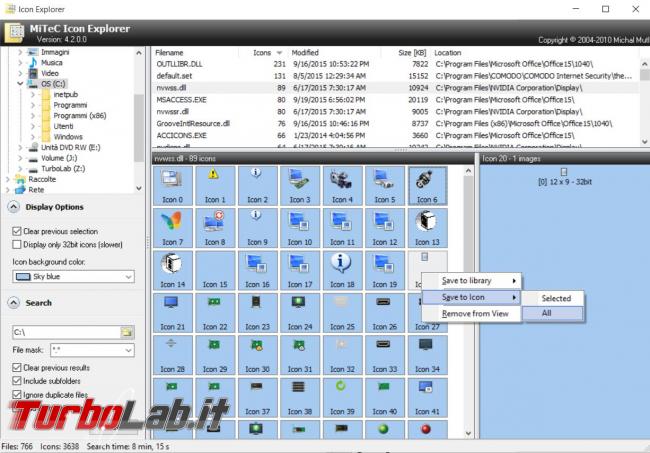The image size is (650, 453).
Task: Select the OUTLLIBR.DLL file row
Action: (395, 64)
